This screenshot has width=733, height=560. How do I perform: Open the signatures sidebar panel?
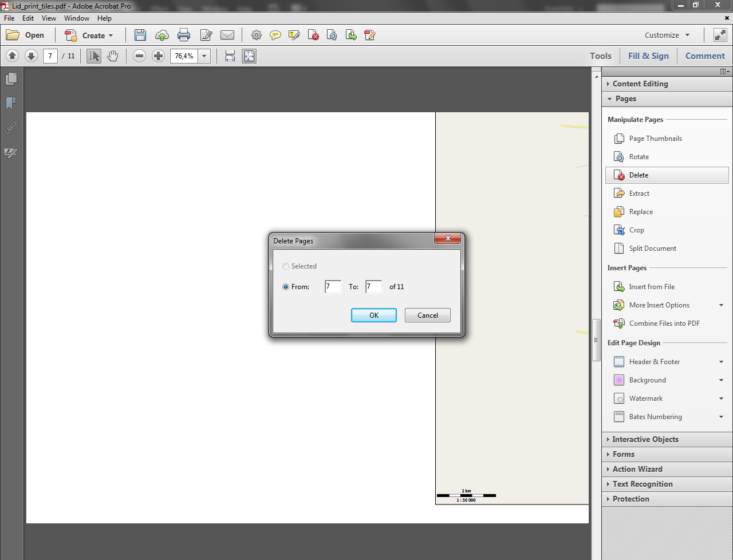pyautogui.click(x=11, y=153)
